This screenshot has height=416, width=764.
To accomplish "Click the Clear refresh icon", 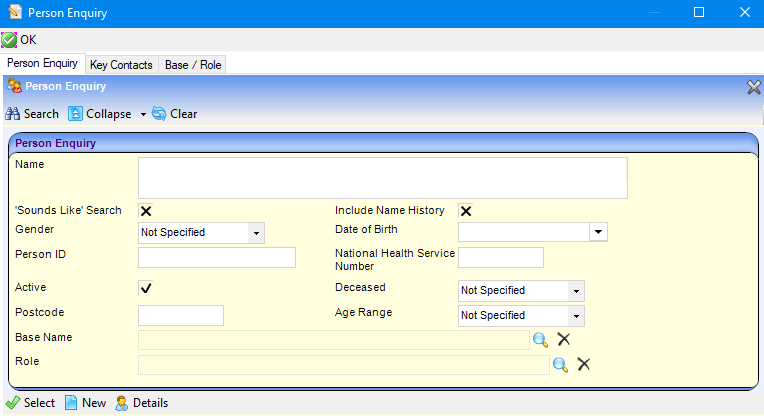I will (159, 114).
